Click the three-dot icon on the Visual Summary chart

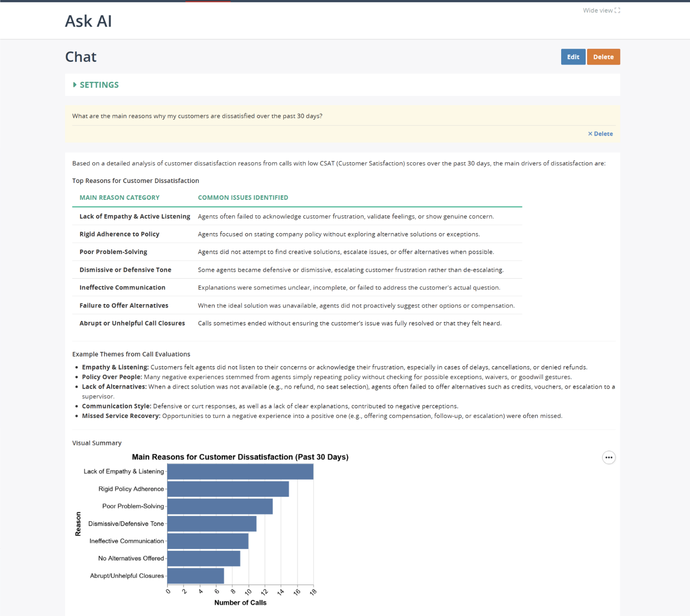tap(608, 457)
